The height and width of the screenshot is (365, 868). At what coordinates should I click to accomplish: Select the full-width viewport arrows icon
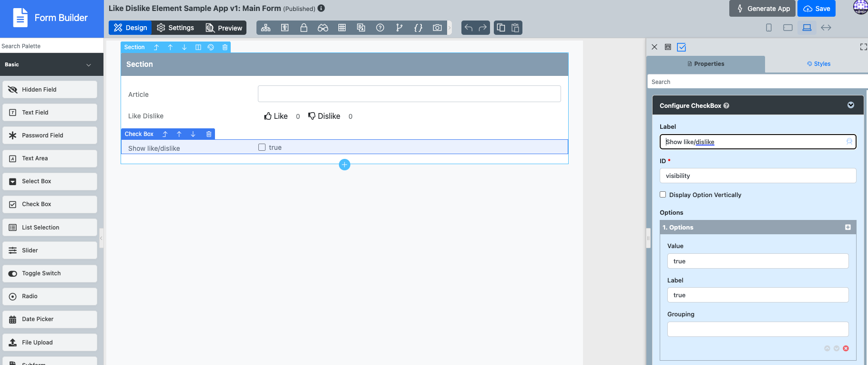pyautogui.click(x=826, y=28)
